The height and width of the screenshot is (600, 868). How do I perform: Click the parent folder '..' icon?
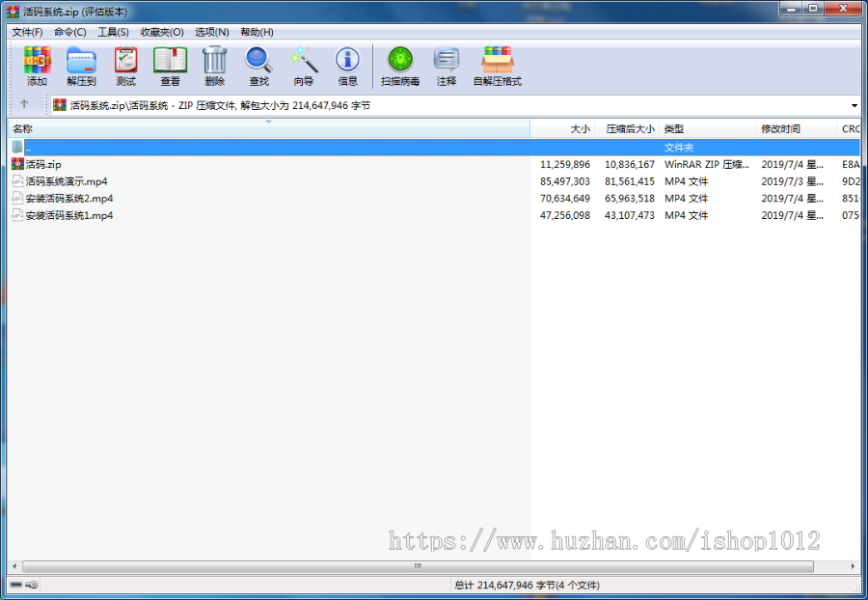pos(17,147)
